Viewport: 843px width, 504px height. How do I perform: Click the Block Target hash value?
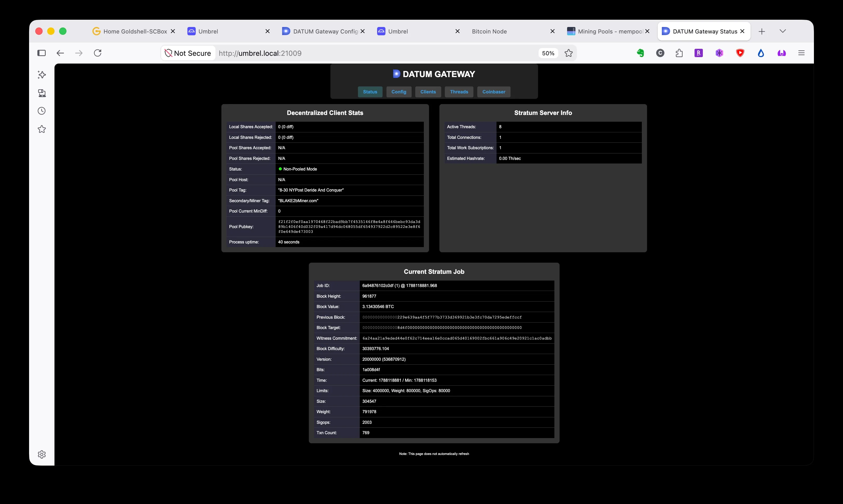pos(442,328)
